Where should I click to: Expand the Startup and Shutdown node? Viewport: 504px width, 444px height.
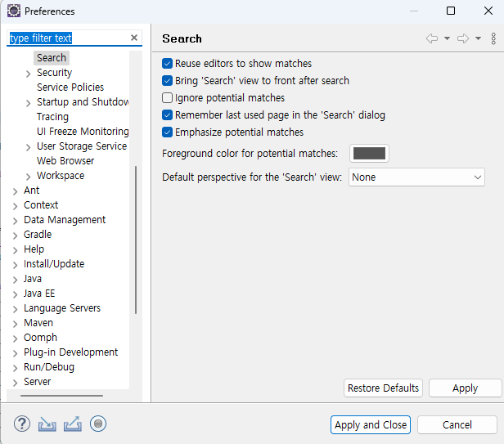point(29,103)
